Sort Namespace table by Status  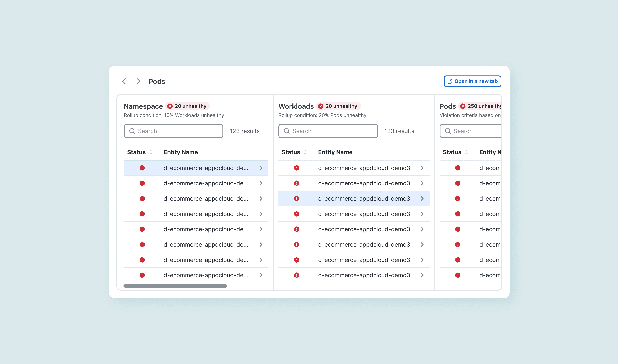(151, 152)
